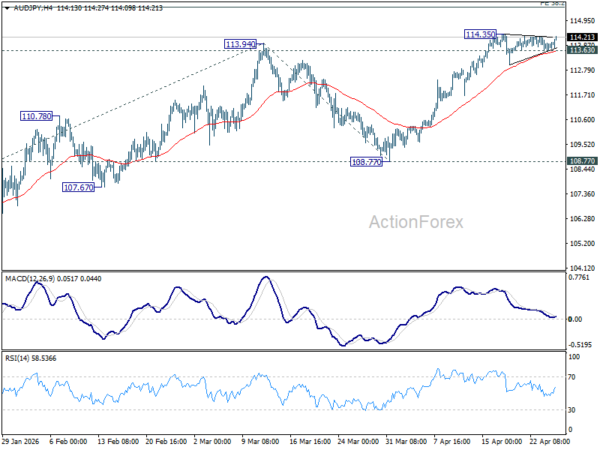Select the 107.670 low price label

(x=78, y=187)
